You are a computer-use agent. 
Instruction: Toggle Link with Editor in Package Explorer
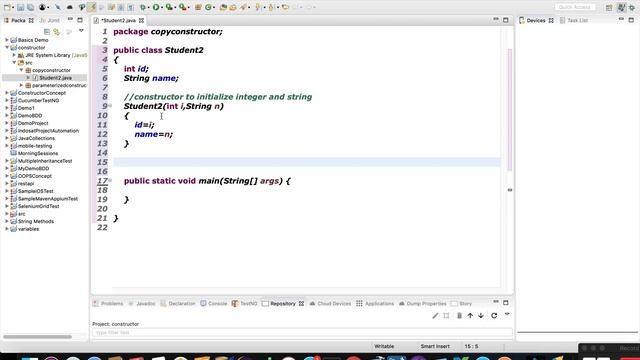pyautogui.click(x=57, y=31)
